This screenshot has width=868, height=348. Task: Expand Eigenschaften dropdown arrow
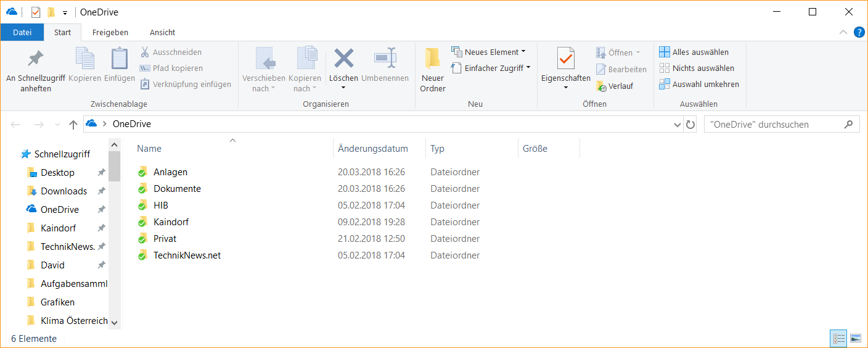pos(565,88)
